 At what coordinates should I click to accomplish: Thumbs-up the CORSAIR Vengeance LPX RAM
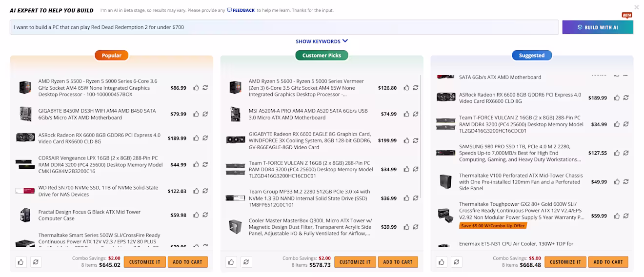[x=196, y=165]
